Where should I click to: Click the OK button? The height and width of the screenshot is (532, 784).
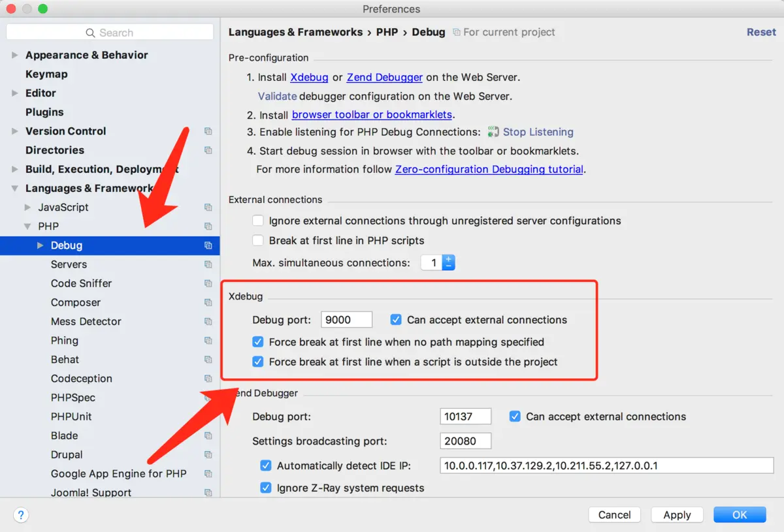pos(740,515)
